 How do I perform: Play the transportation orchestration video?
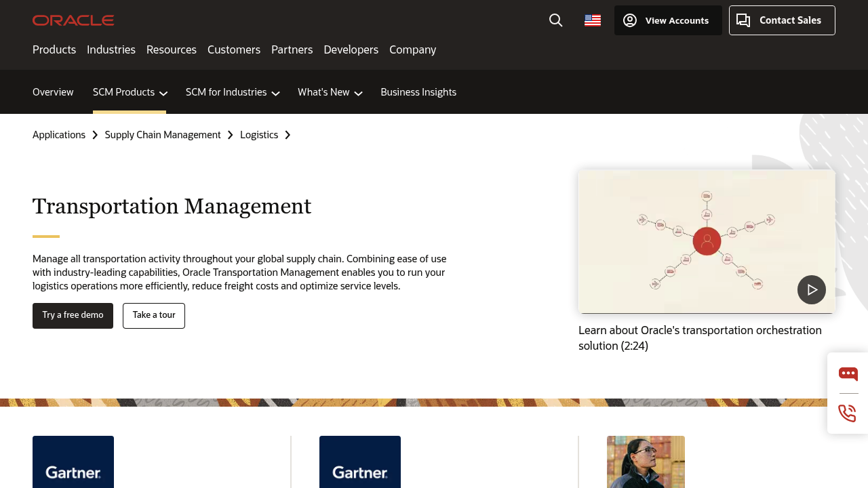point(811,289)
